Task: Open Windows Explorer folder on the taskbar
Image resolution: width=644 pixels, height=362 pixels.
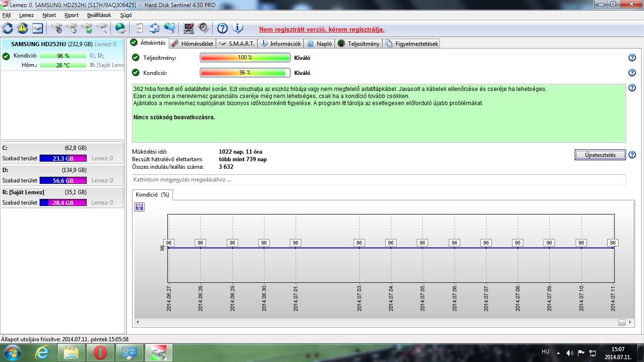Action: tap(71, 353)
